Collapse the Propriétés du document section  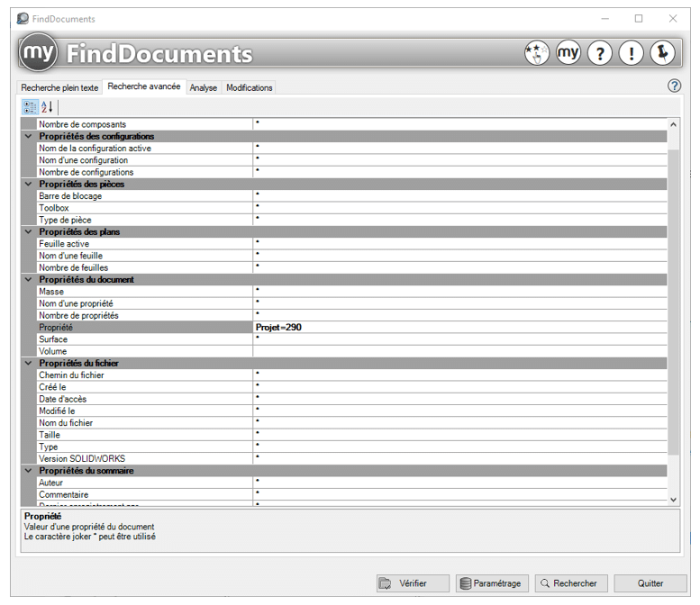pos(29,279)
